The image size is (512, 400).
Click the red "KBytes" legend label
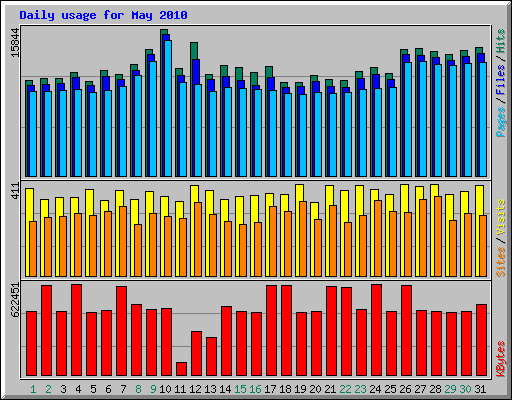(x=501, y=359)
